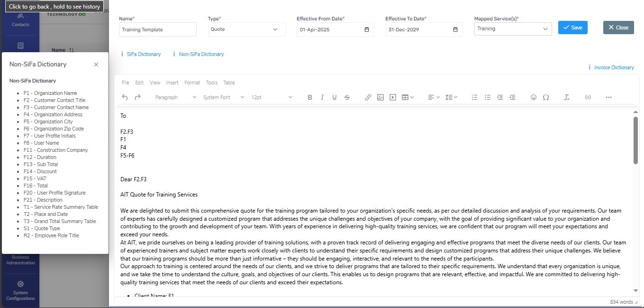Screen dimensions: 644x308
Task: Redo the last editor action
Action: (x=137, y=97)
